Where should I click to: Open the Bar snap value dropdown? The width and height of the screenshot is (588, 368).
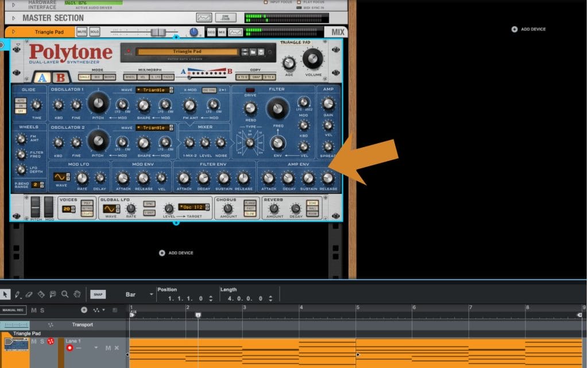coord(152,294)
